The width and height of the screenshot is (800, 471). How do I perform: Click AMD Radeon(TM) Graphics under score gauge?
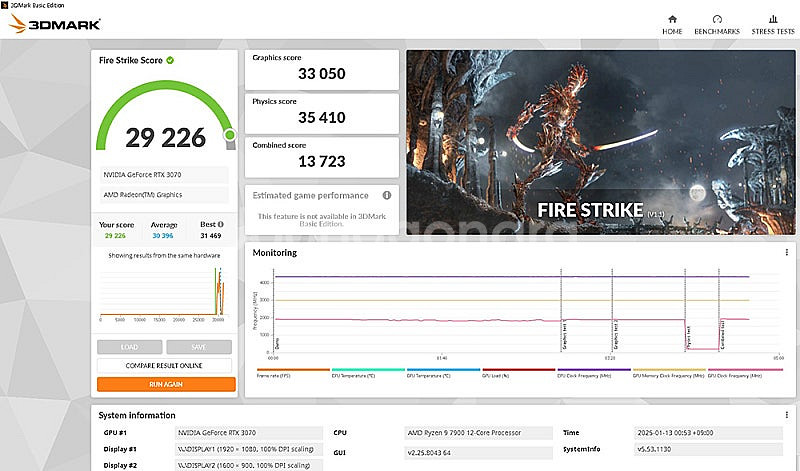[164, 195]
